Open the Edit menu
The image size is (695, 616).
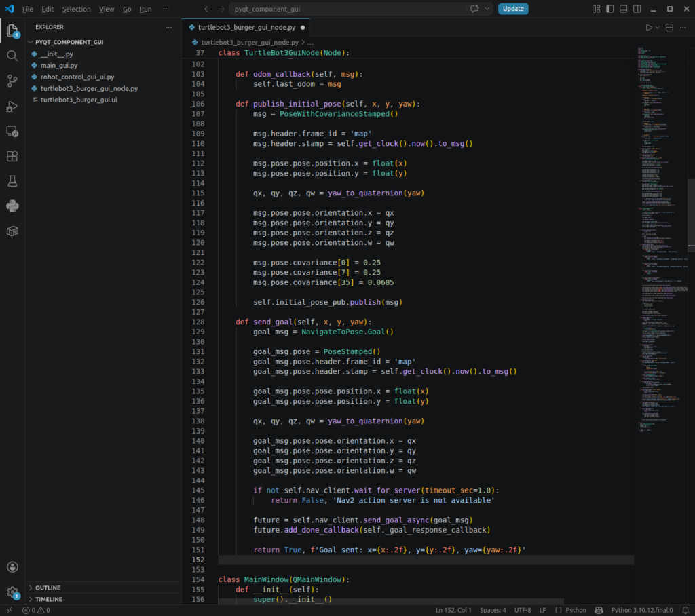pos(48,9)
